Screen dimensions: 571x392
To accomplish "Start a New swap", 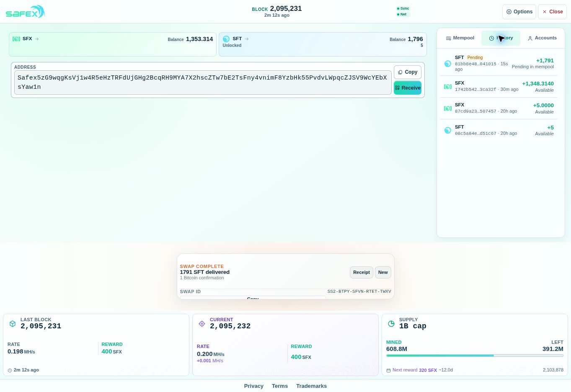I will pyautogui.click(x=383, y=272).
